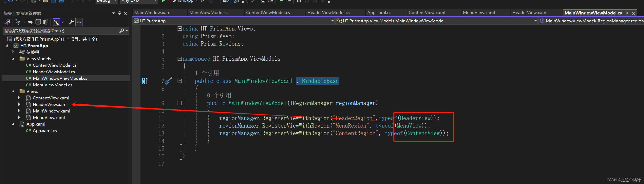
Task: Toggle the Preview Selected Items option
Action: point(79,22)
